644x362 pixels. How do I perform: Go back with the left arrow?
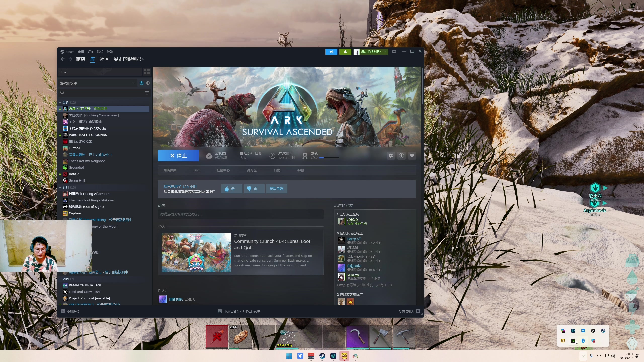pos(63,59)
